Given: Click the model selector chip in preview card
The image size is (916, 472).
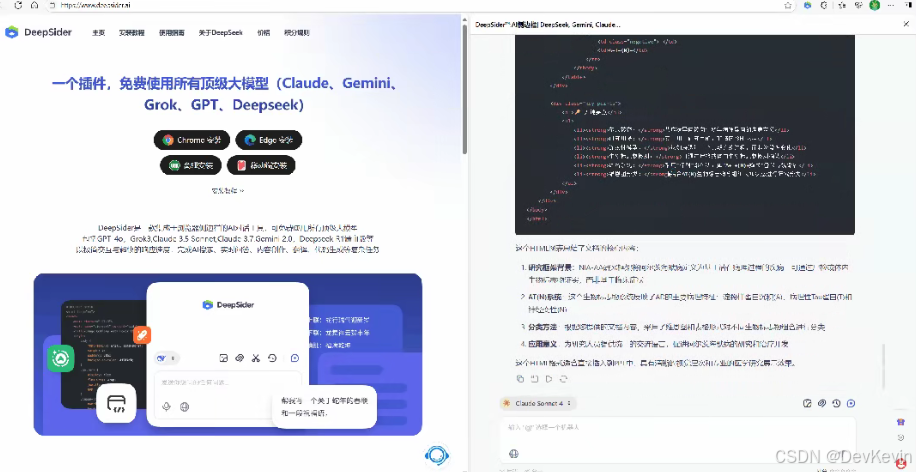Looking at the screenshot, I should click(166, 358).
